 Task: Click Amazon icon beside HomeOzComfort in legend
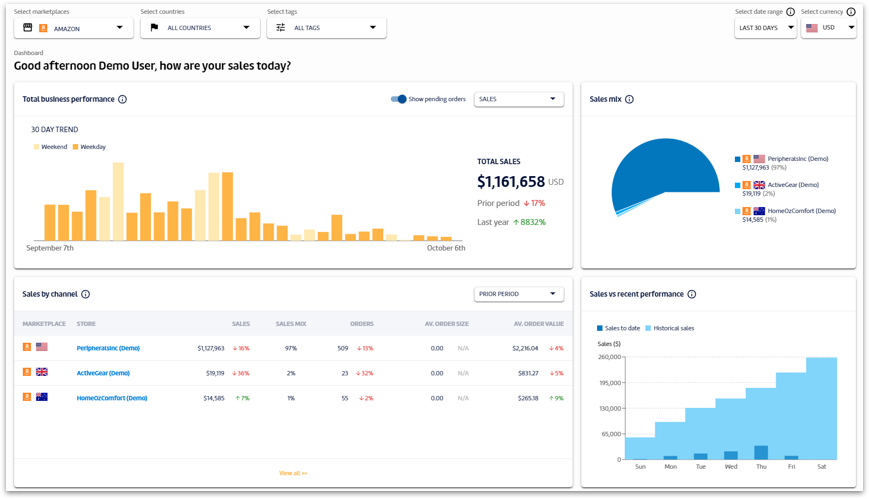[x=747, y=211]
